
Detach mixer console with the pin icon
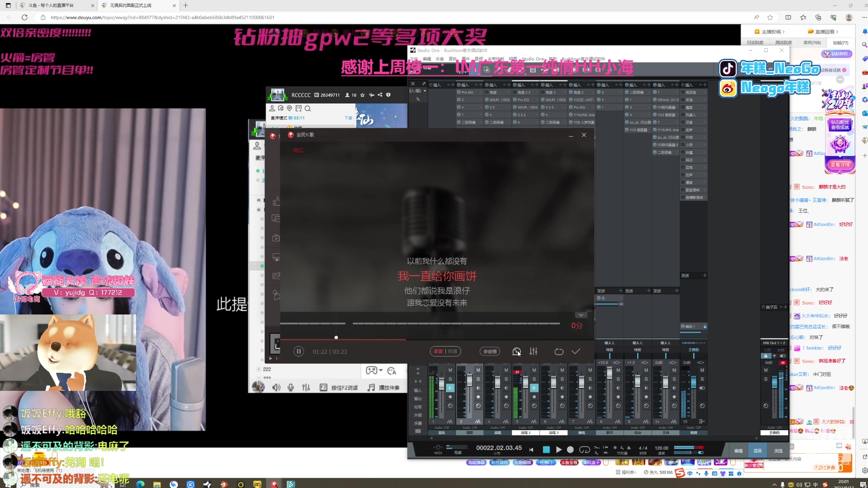(x=424, y=84)
